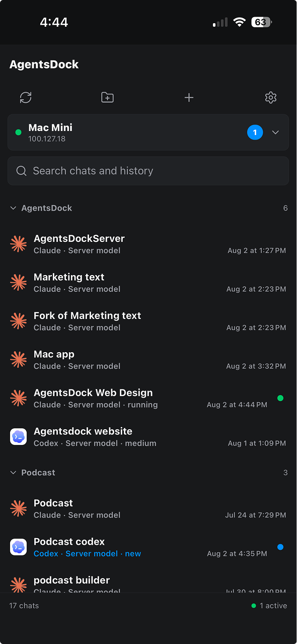Tap the blue badge showing 1

[x=255, y=133]
